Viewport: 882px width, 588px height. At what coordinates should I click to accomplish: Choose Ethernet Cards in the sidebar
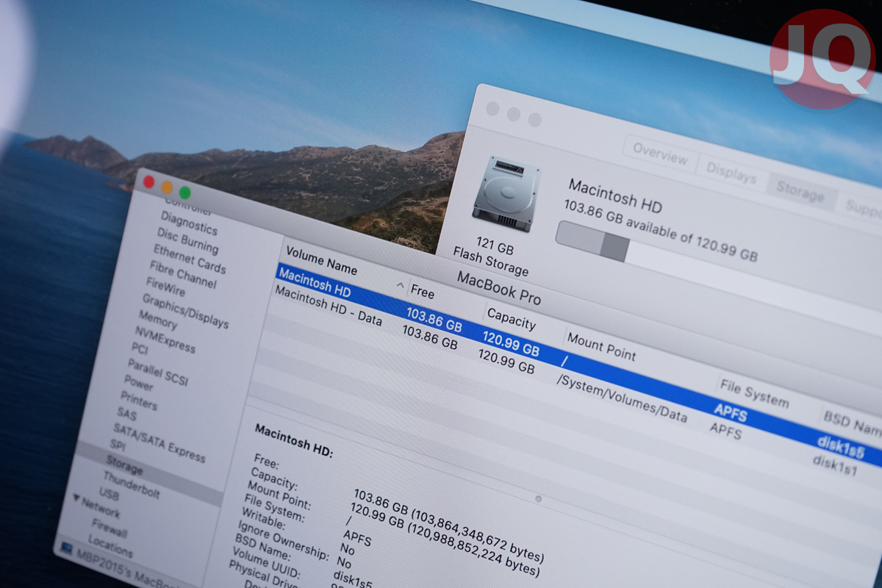(x=190, y=258)
